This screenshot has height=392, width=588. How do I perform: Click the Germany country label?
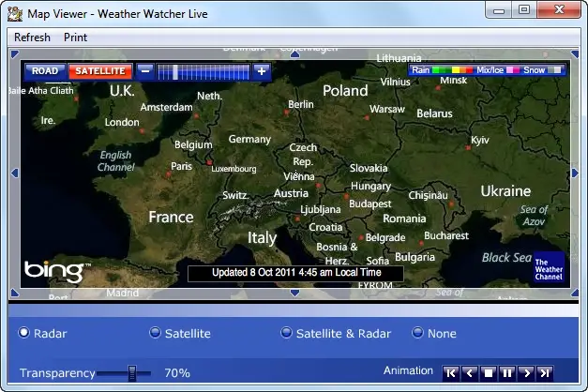pyautogui.click(x=249, y=140)
